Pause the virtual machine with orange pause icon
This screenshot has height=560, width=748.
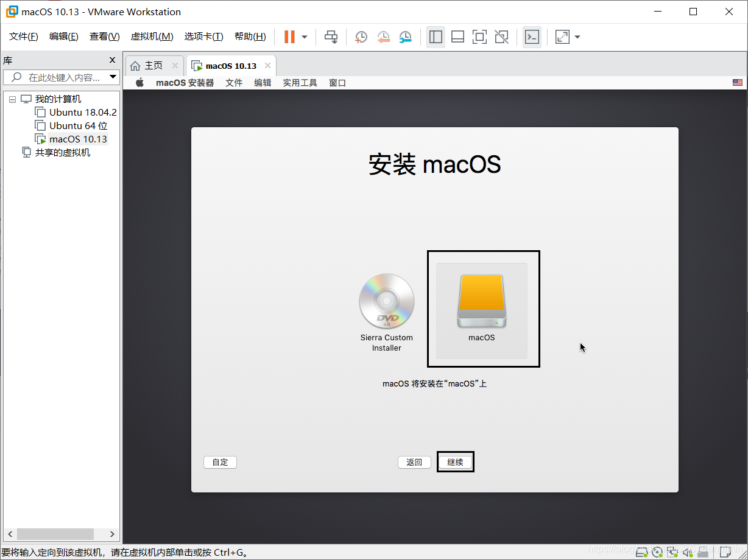289,37
